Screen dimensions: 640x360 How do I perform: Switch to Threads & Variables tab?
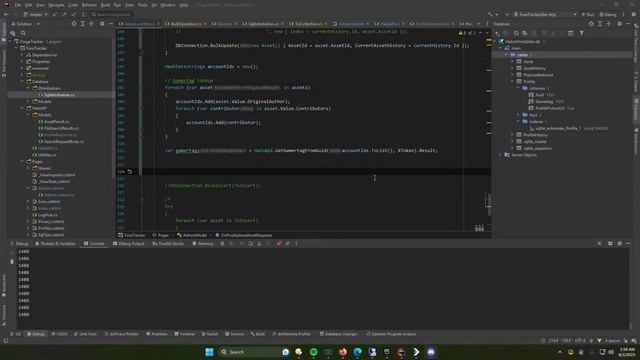pos(55,244)
